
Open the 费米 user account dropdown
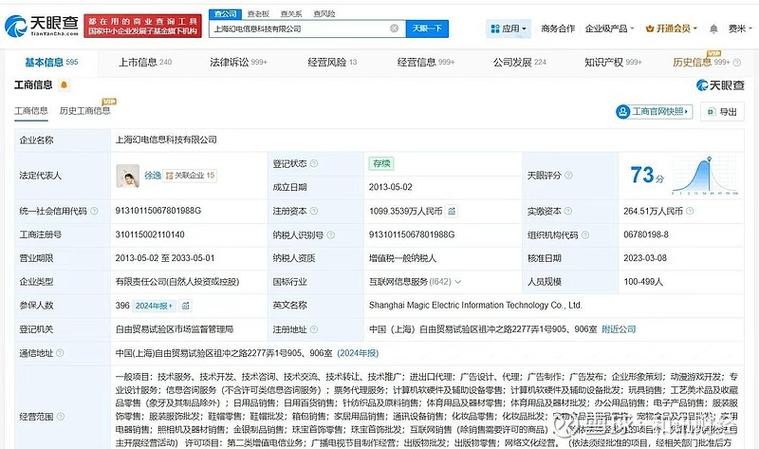(740, 29)
